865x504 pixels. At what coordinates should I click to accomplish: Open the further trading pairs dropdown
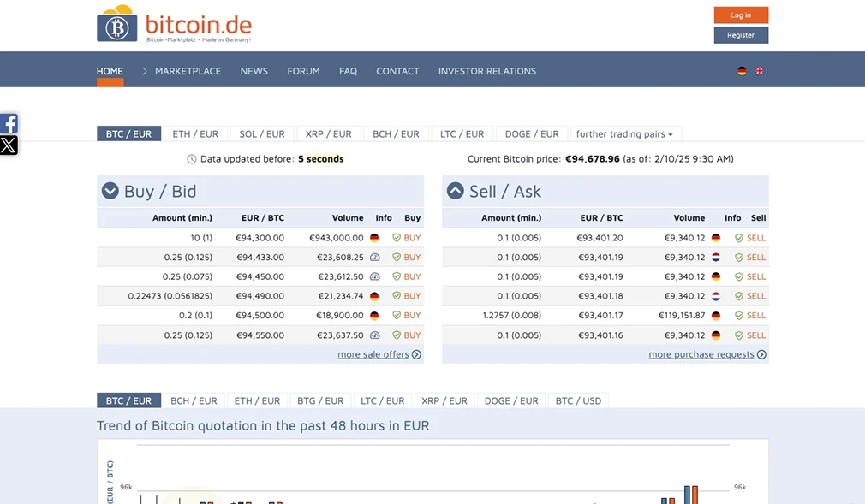pos(624,133)
